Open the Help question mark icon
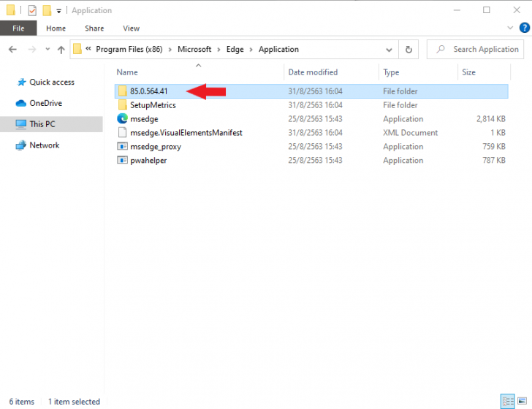The image size is (532, 409). (x=525, y=28)
